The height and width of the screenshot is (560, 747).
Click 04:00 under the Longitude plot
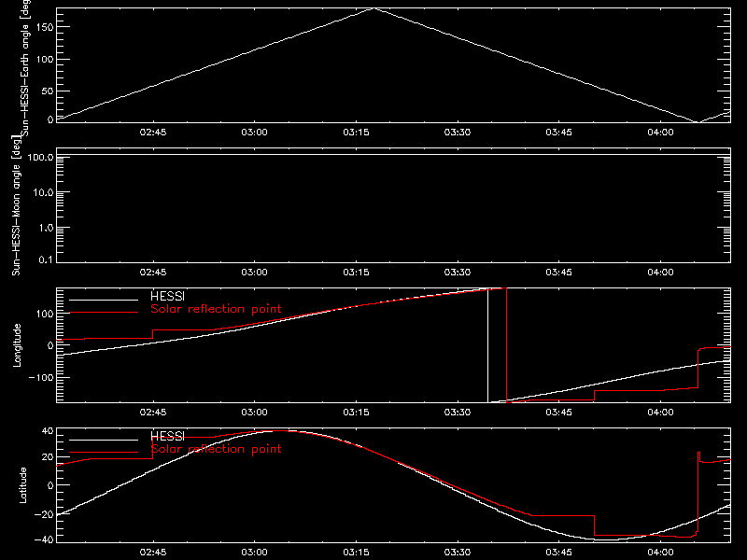click(x=660, y=413)
